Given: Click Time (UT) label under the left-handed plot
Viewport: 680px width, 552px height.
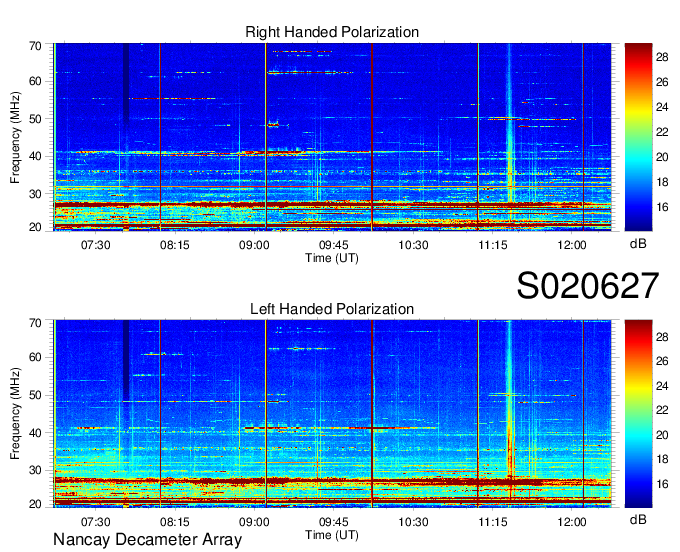Looking at the screenshot, I should [332, 535].
